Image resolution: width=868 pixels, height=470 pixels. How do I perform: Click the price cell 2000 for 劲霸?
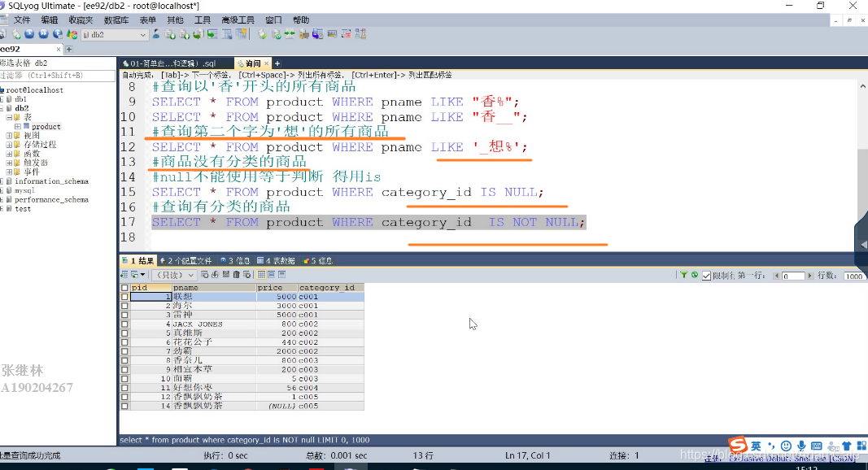(277, 351)
